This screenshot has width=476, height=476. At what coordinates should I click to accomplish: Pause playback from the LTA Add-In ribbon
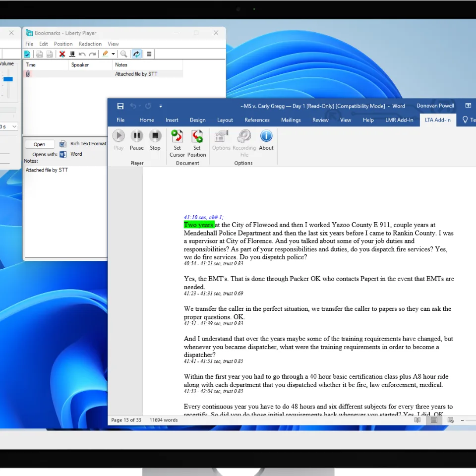137,136
